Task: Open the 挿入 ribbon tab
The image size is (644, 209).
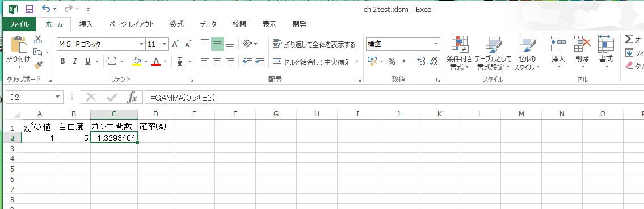Action: point(86,24)
